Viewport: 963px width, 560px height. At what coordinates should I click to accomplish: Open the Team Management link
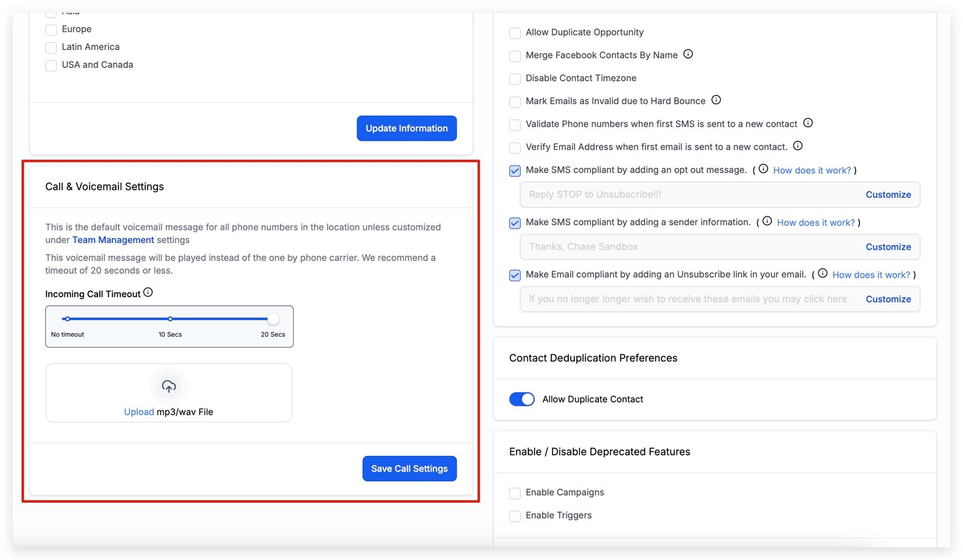[113, 240]
